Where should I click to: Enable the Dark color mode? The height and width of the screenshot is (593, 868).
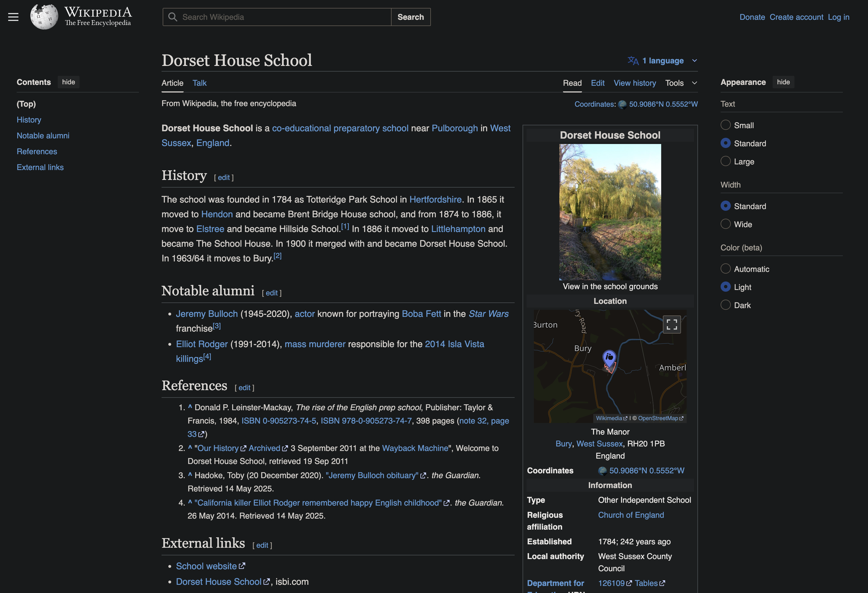tap(725, 305)
